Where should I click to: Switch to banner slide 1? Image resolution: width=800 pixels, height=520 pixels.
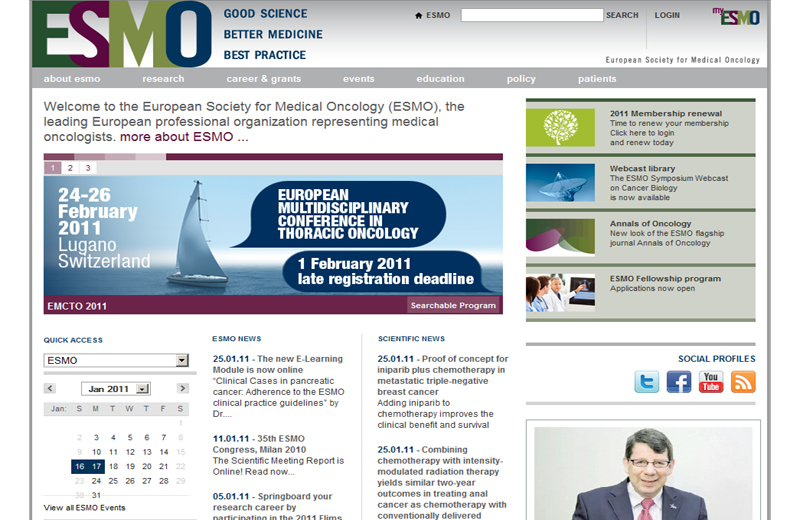click(x=53, y=168)
